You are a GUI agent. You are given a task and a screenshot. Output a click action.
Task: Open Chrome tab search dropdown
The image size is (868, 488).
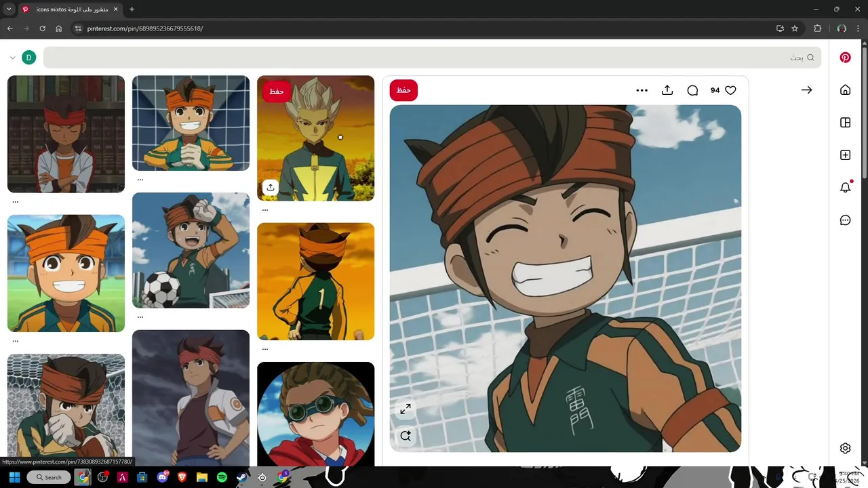[9, 9]
